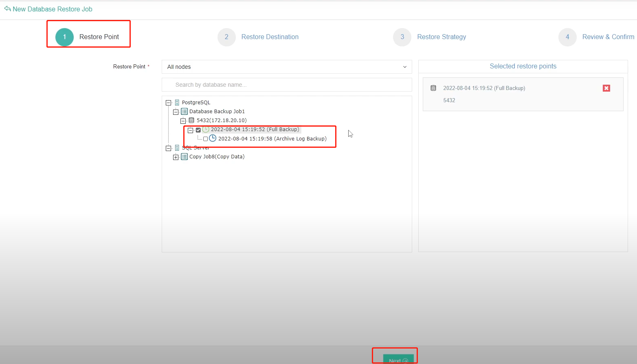Image resolution: width=637 pixels, height=364 pixels.
Task: Collapse the PostgreSQL tree node
Action: [168, 103]
